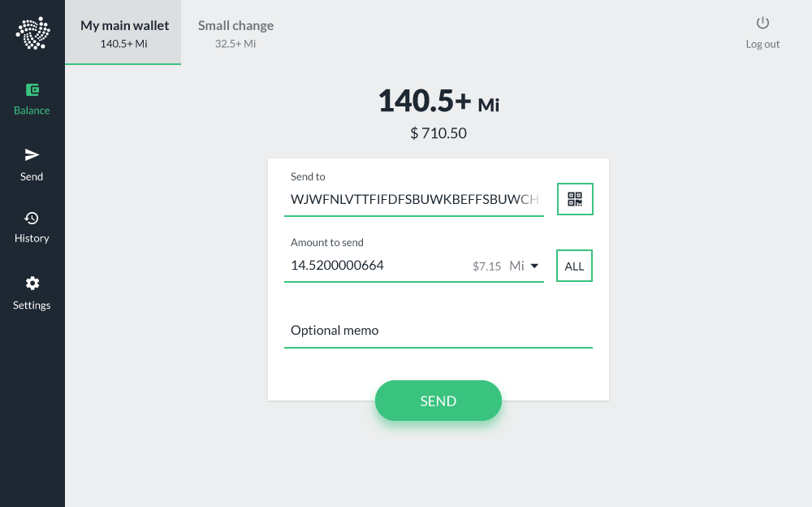
Task: Focus the Send to address field
Action: [x=414, y=200]
